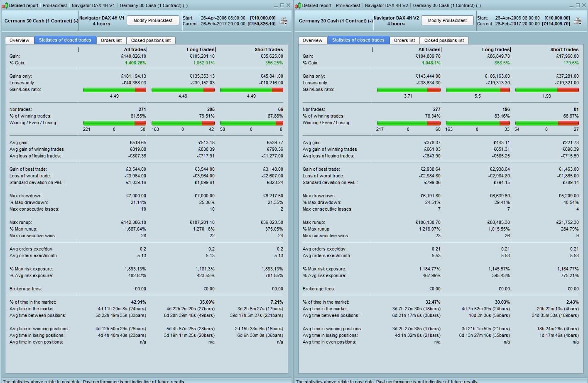Click V2 all trades worst trade loss -£2,984.80
The image size is (588, 383).
[x=429, y=176]
